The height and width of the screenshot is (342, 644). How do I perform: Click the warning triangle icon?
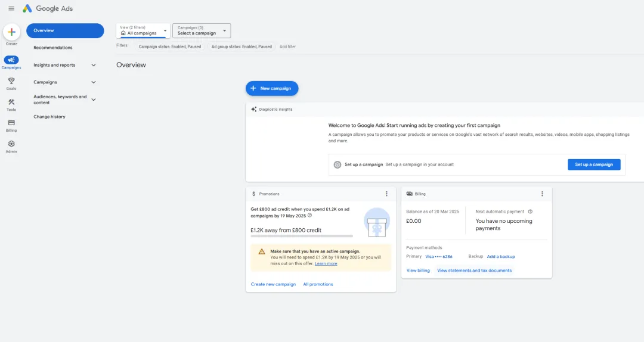point(262,251)
